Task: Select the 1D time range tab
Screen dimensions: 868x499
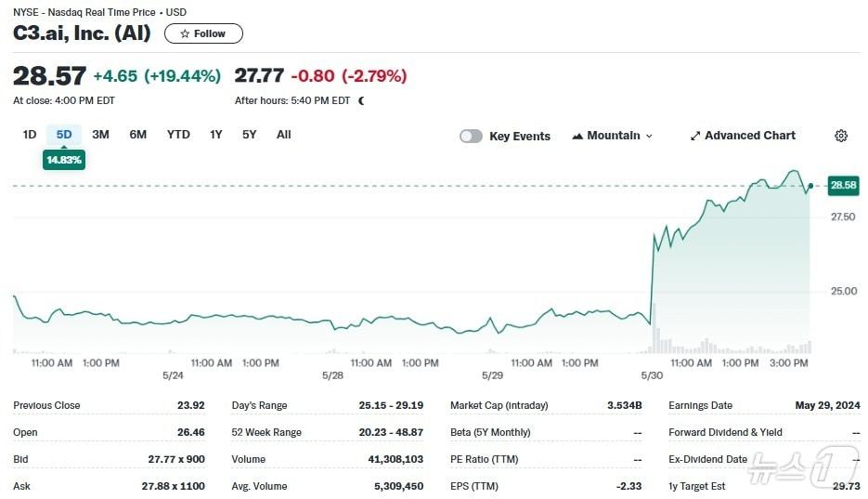Action: (30, 135)
